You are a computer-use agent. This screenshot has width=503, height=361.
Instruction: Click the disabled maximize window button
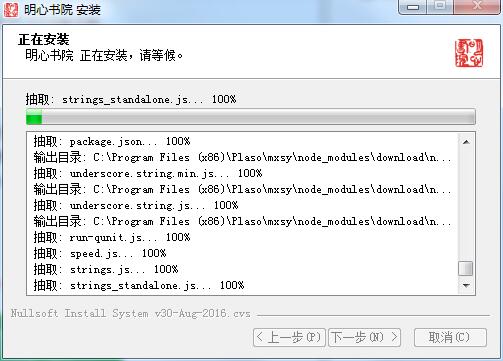click(x=440, y=6)
